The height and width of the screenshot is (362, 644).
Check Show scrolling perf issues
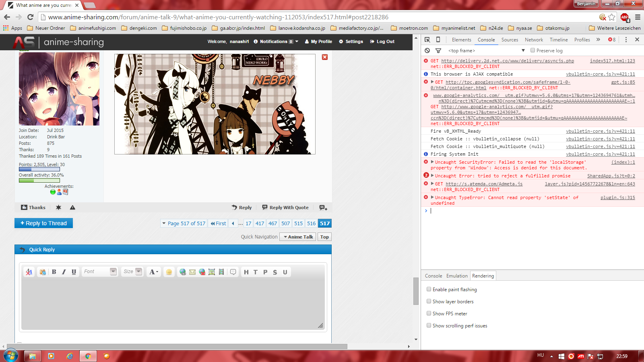pyautogui.click(x=429, y=325)
